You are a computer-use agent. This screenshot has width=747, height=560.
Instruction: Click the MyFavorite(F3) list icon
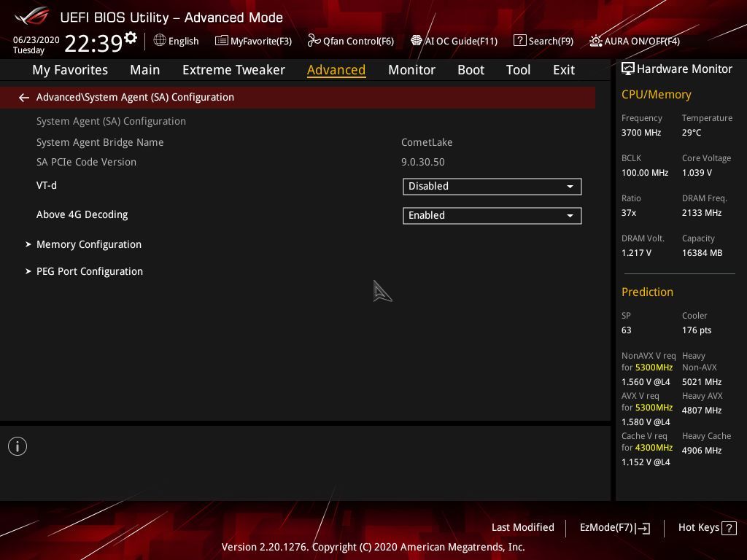[x=222, y=41]
